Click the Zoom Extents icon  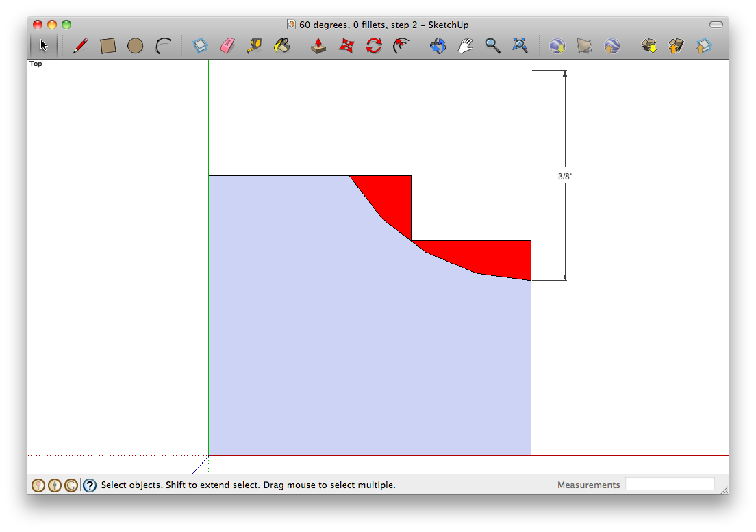[520, 45]
